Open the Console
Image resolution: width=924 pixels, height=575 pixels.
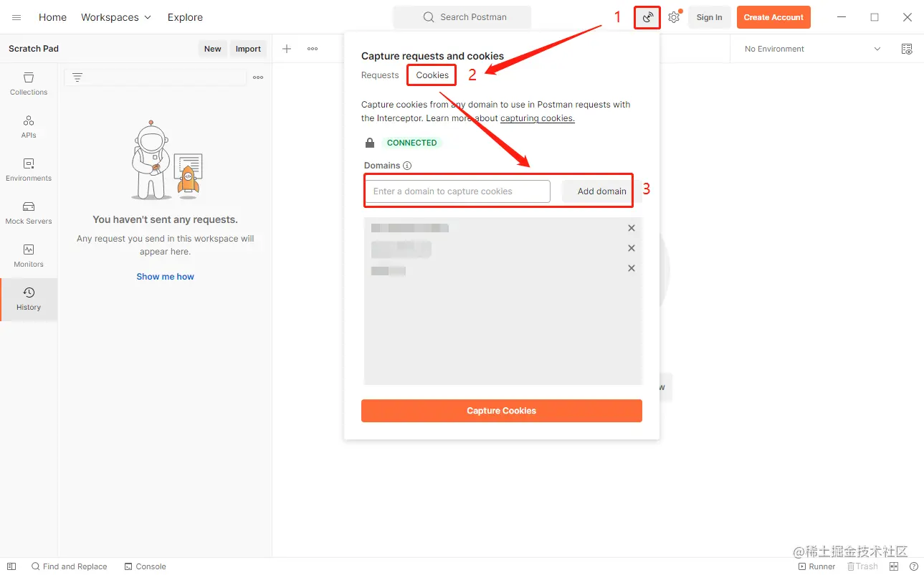(145, 566)
